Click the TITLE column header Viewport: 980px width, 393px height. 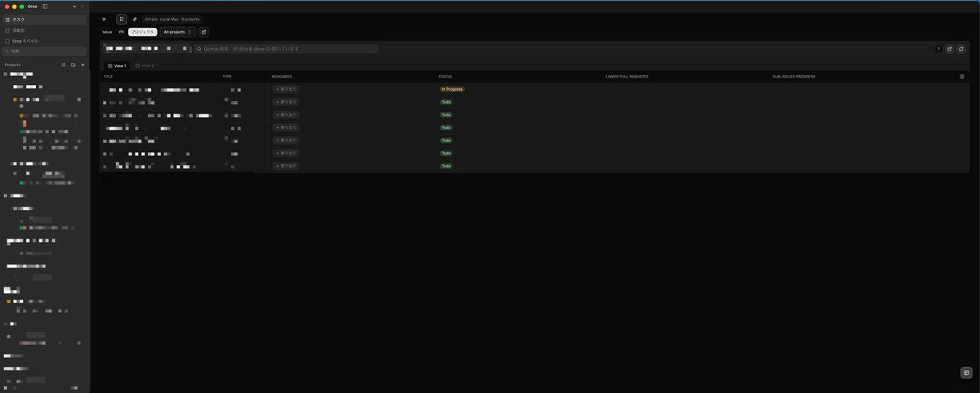click(109, 76)
